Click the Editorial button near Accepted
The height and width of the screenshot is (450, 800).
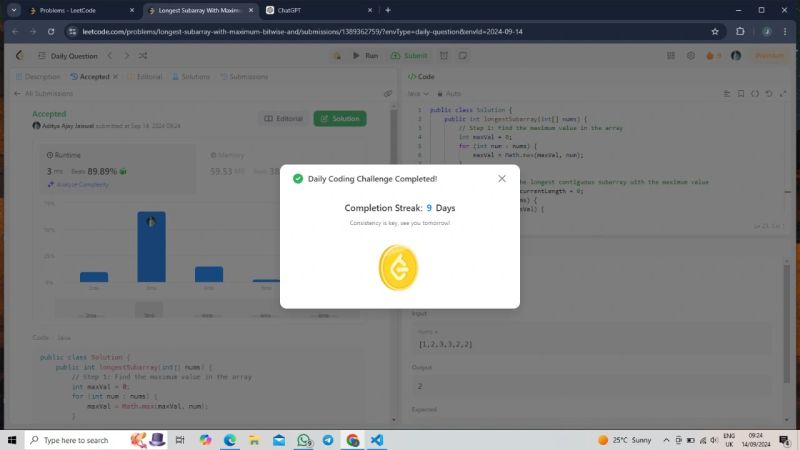point(284,118)
